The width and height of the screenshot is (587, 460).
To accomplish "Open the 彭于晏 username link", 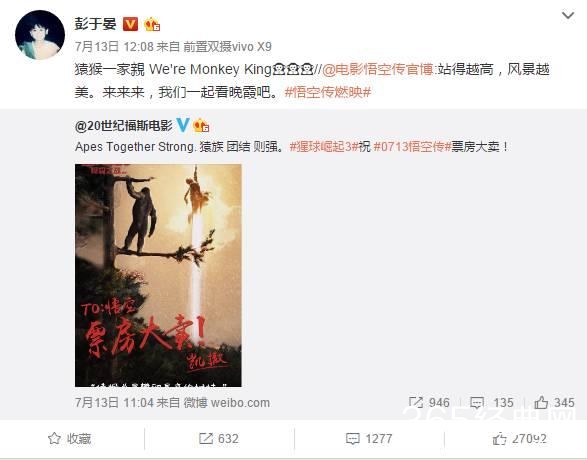I will tap(95, 24).
